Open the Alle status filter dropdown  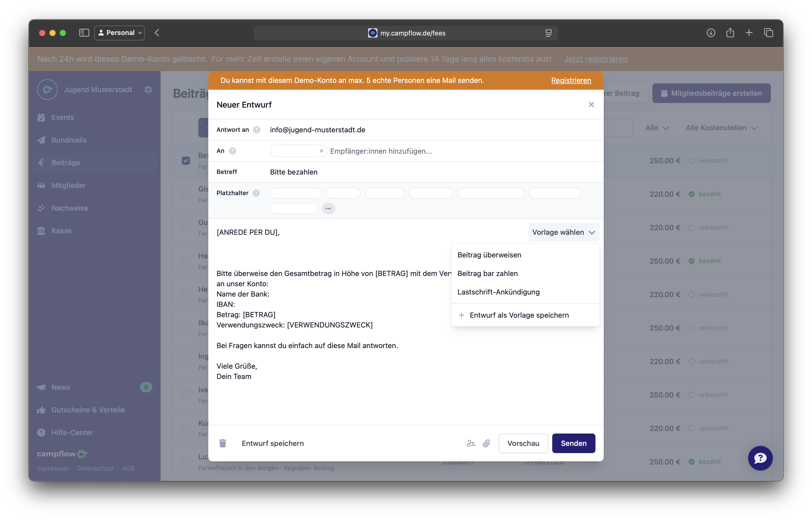click(x=657, y=128)
